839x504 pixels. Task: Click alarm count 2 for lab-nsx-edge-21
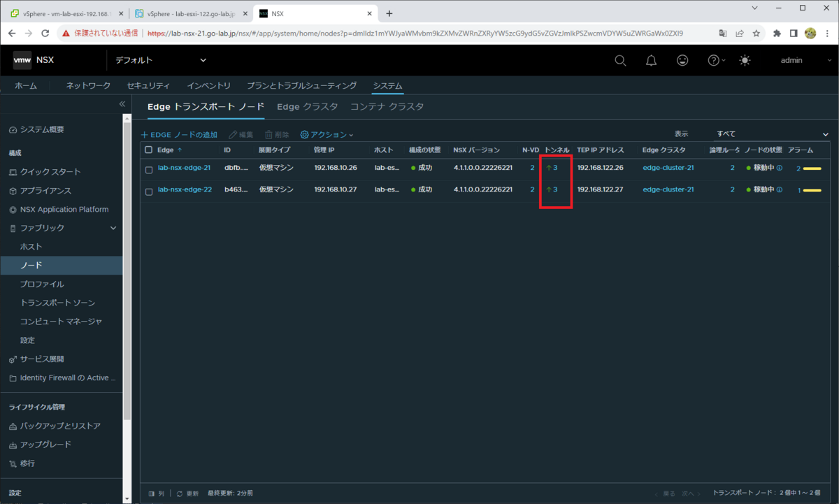[x=798, y=168]
